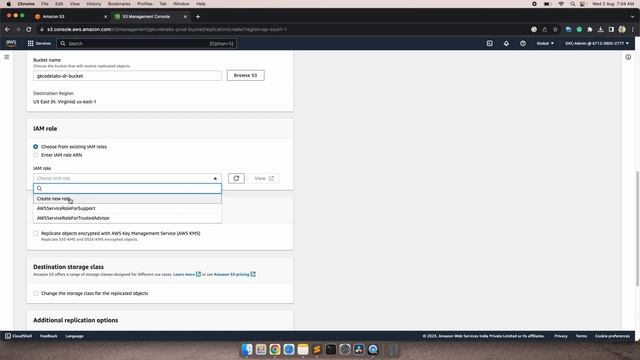Share this page from the address bar
Screen dimensions: 640x360
click(544, 29)
